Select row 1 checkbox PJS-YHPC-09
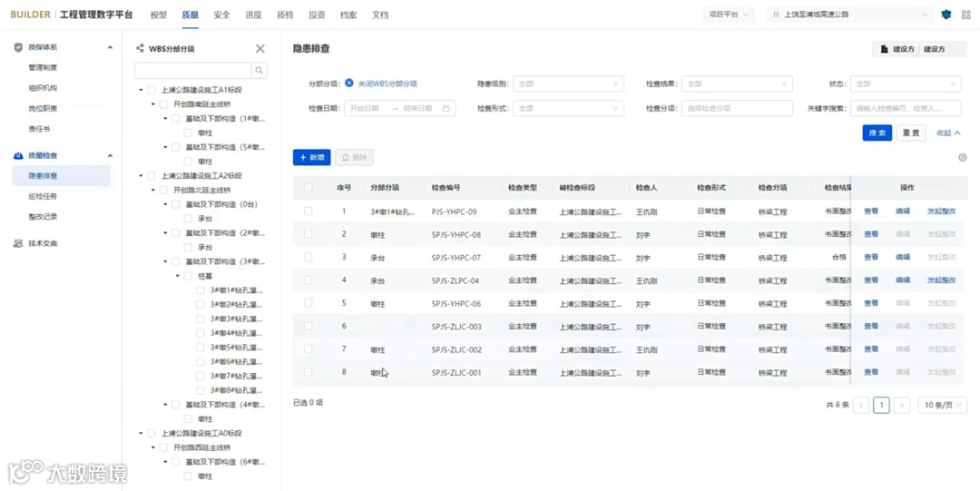 tap(309, 211)
